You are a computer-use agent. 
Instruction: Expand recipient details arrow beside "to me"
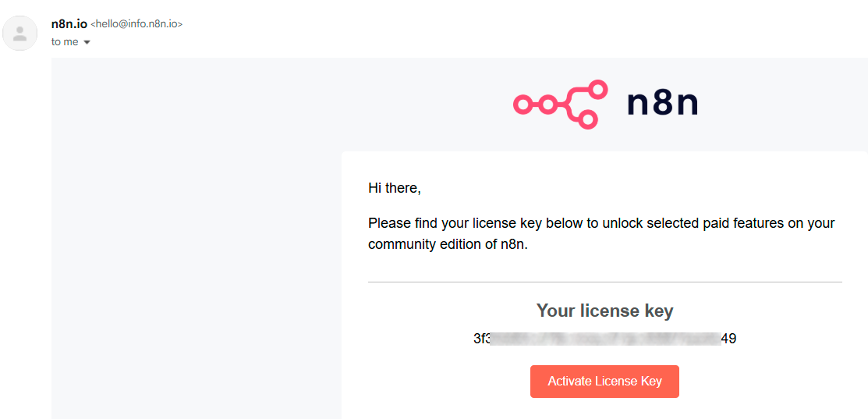pyautogui.click(x=87, y=42)
